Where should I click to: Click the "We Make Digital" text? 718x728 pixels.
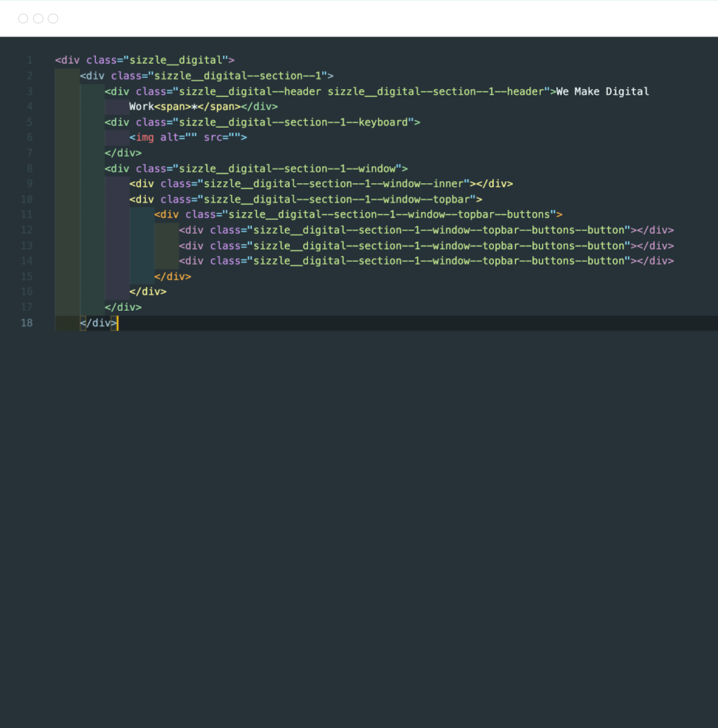pos(602,91)
